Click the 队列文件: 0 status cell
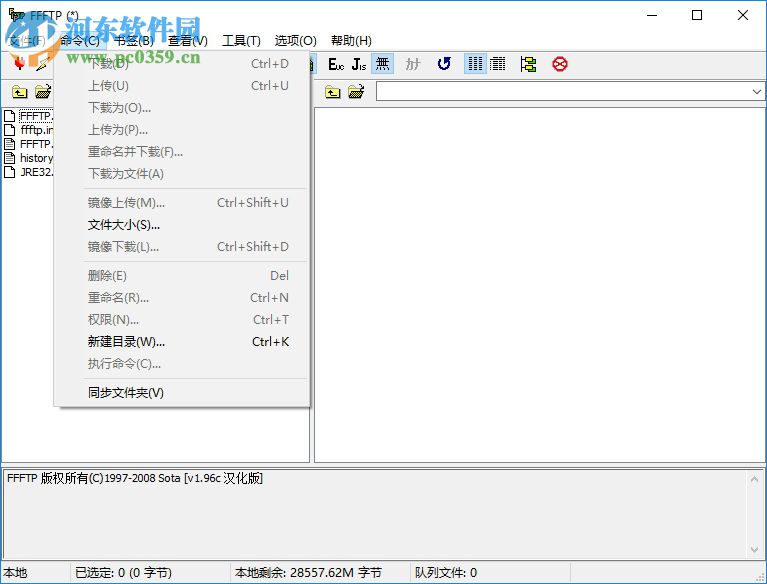 [491, 572]
